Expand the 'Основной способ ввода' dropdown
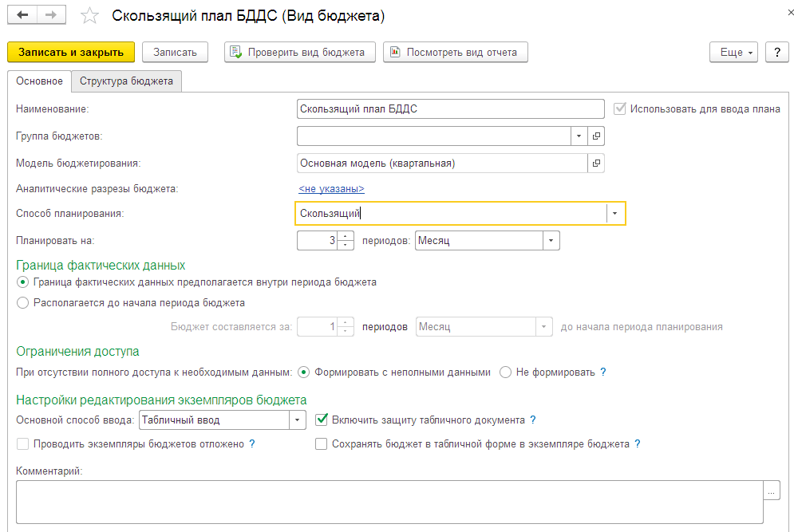The image size is (794, 532). (297, 420)
